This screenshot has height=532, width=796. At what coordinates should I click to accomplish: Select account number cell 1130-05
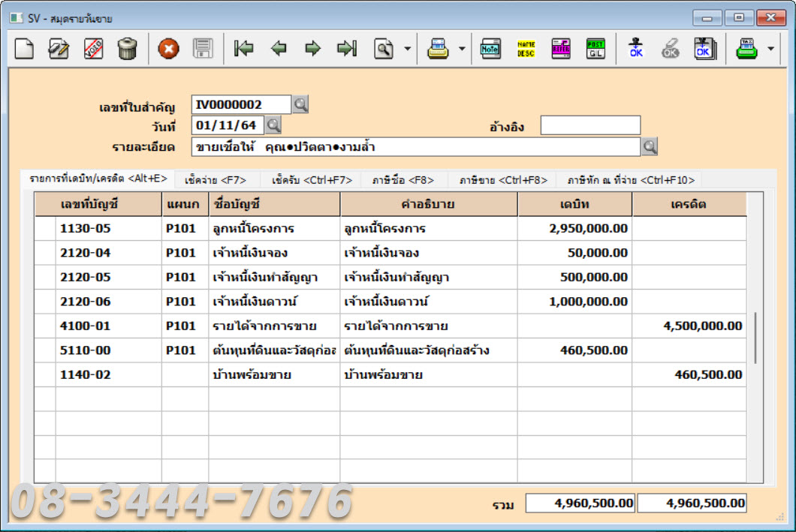click(x=109, y=229)
